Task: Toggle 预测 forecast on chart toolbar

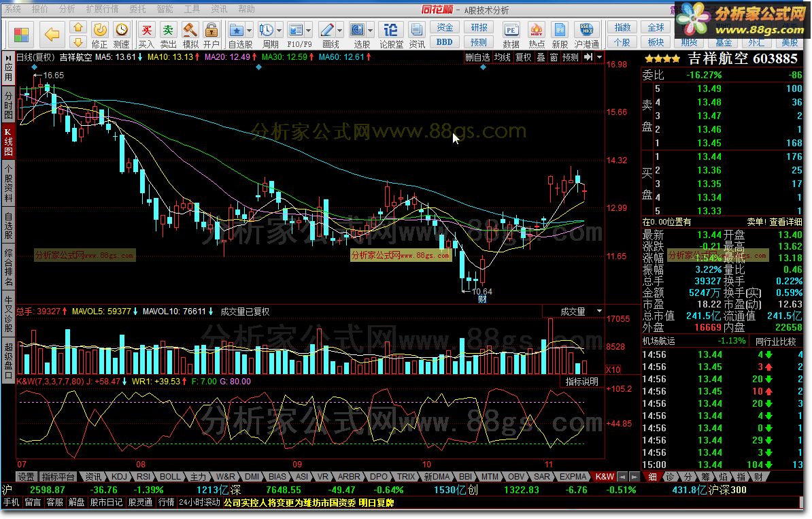Action: [x=570, y=57]
